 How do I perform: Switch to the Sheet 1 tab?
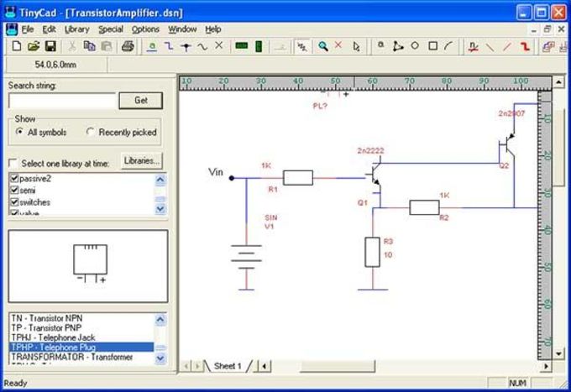[228, 366]
